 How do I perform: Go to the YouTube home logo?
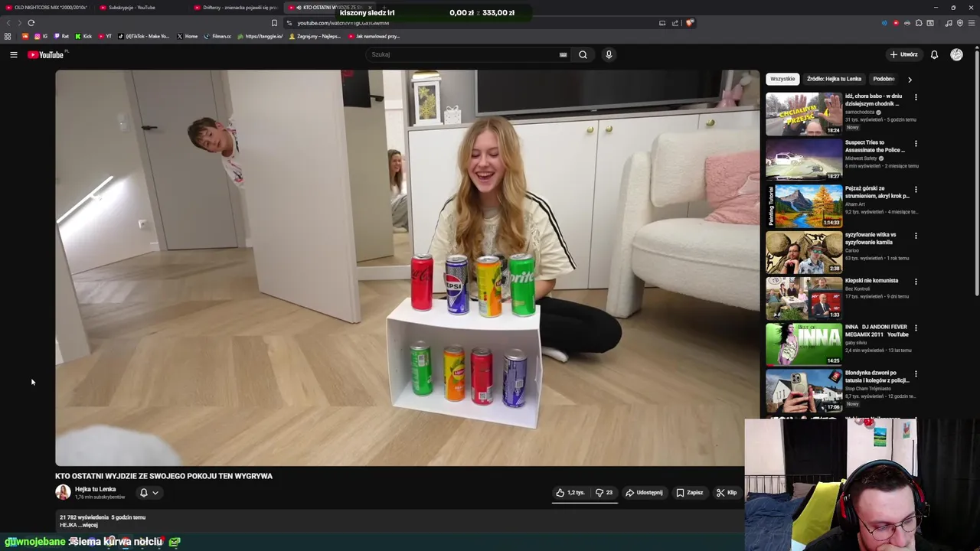point(46,54)
